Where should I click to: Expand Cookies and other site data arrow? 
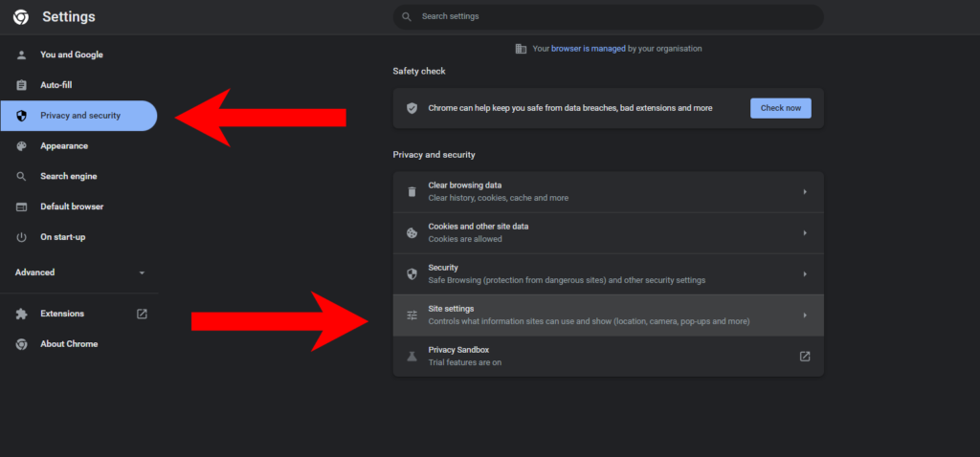point(805,232)
